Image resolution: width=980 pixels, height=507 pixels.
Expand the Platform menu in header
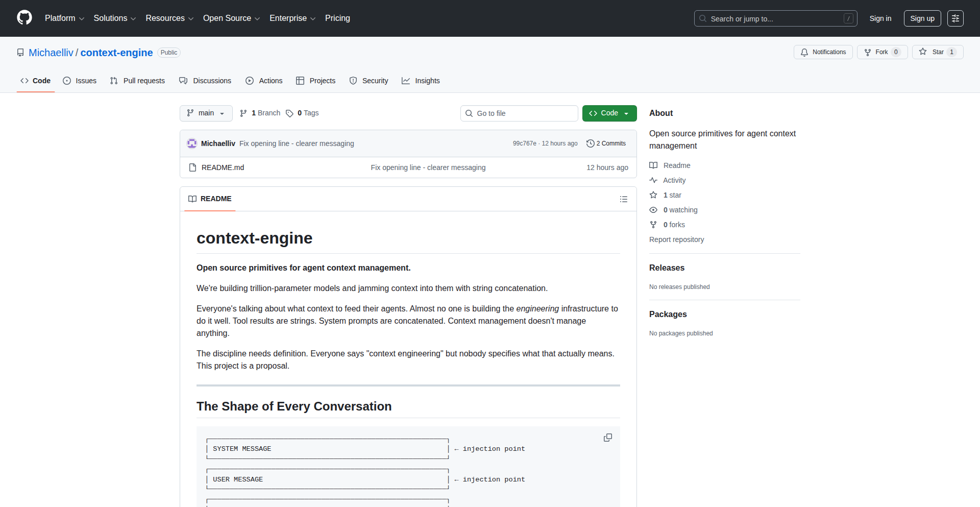coord(64,18)
